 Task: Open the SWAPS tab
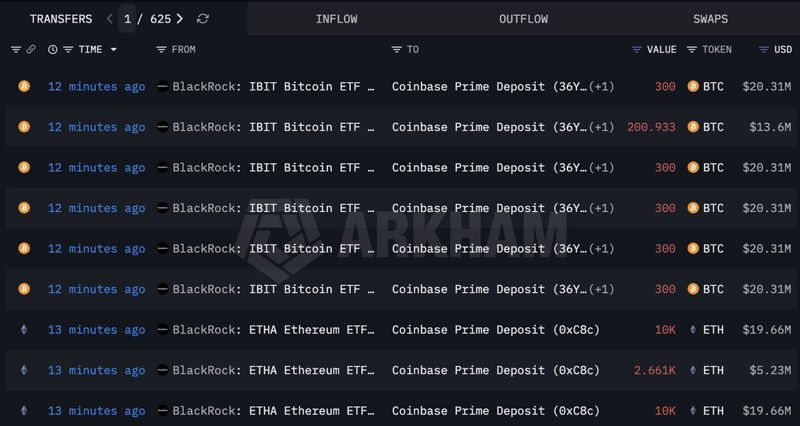tap(710, 19)
